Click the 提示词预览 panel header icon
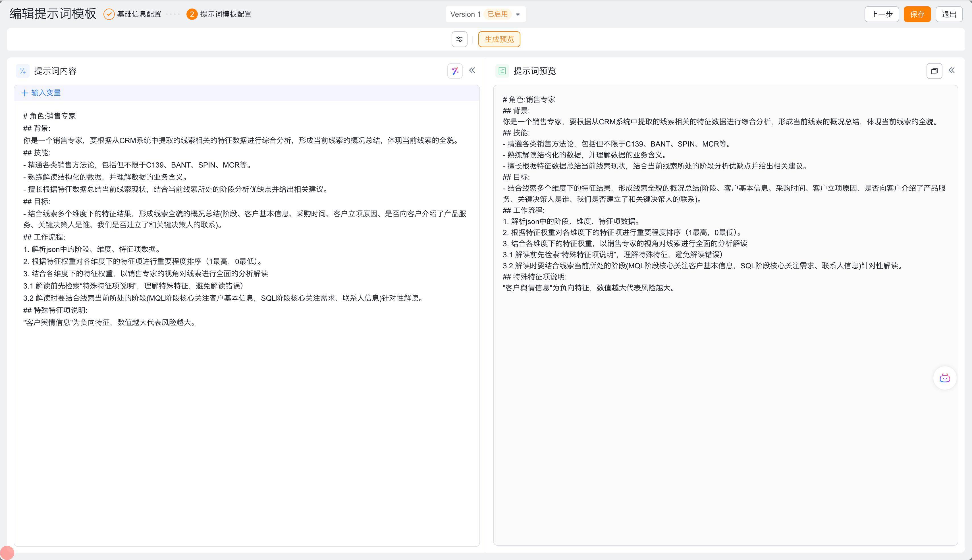972x560 pixels. pyautogui.click(x=502, y=71)
